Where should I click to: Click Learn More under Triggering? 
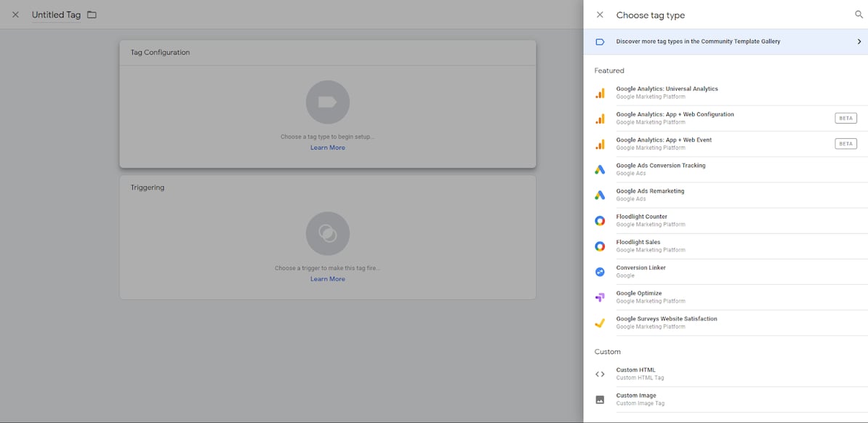tap(327, 279)
